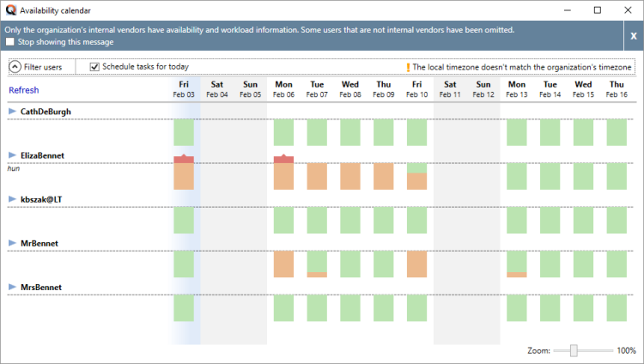Image resolution: width=644 pixels, height=364 pixels.
Task: Click CathDeBurgh's Thu Feb 16 availability block
Action: (617, 132)
